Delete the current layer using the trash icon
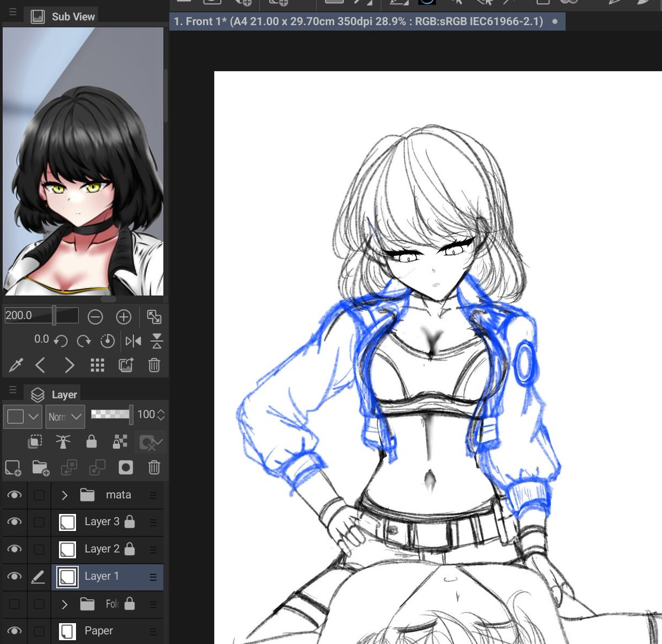Viewport: 662px width, 644px height. pyautogui.click(x=154, y=468)
